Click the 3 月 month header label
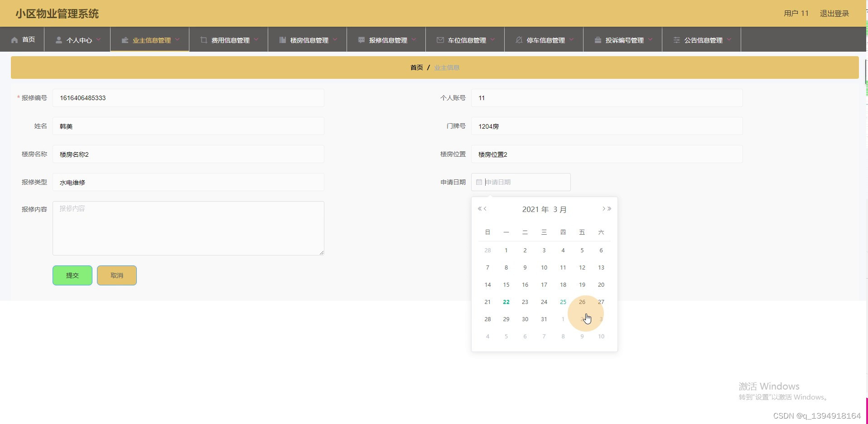Viewport: 868px width, 424px height. (x=560, y=209)
